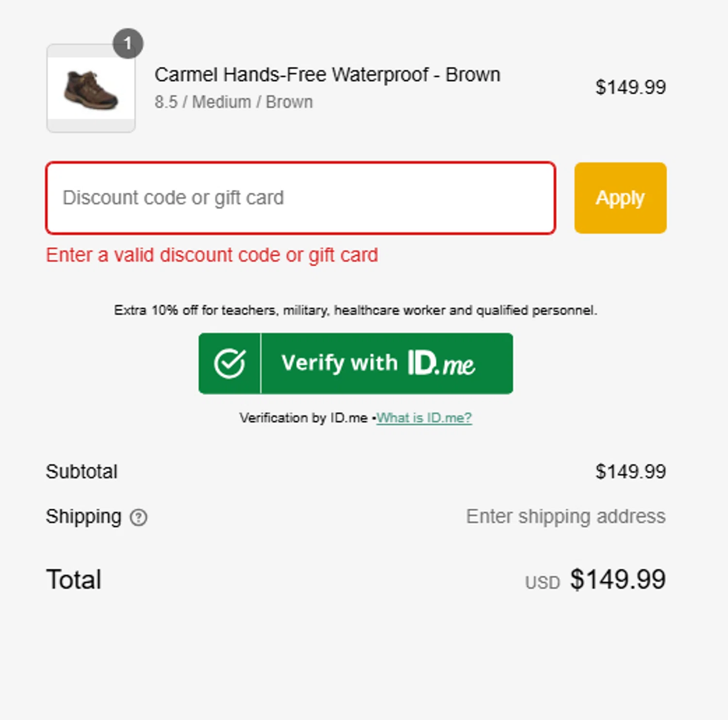Open the What is ID.me? link
The width and height of the screenshot is (728, 720).
click(x=424, y=418)
